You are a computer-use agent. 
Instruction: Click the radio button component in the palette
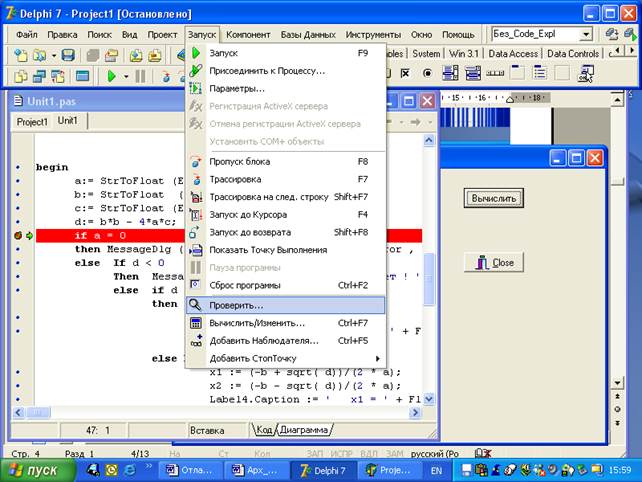click(x=427, y=73)
